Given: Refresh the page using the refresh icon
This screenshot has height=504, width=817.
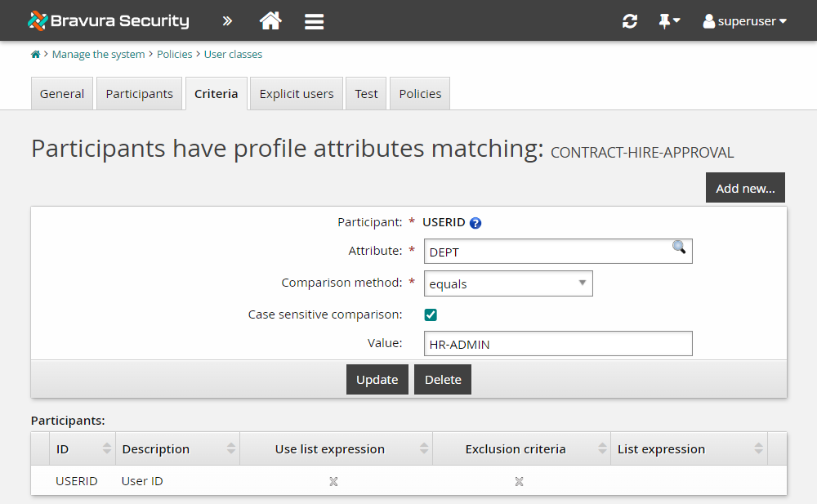Looking at the screenshot, I should pyautogui.click(x=629, y=21).
